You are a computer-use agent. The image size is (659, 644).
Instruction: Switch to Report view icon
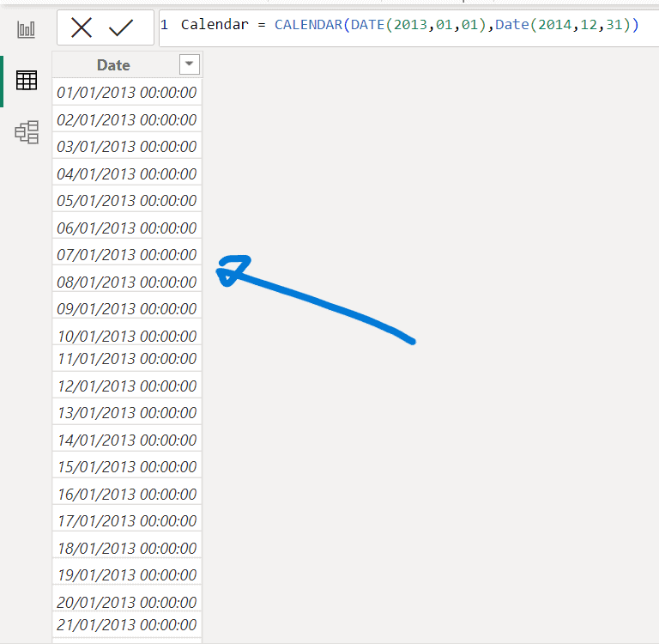pos(27,29)
